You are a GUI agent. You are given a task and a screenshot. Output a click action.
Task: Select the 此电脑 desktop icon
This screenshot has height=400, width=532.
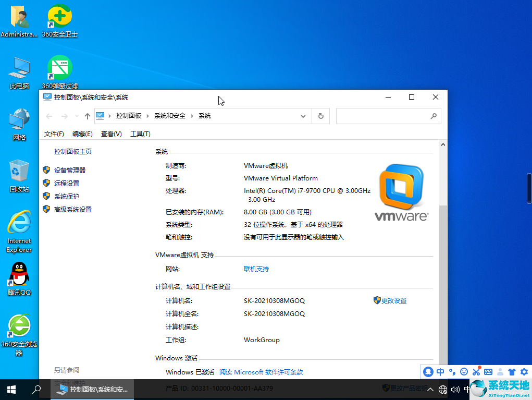coord(19,73)
